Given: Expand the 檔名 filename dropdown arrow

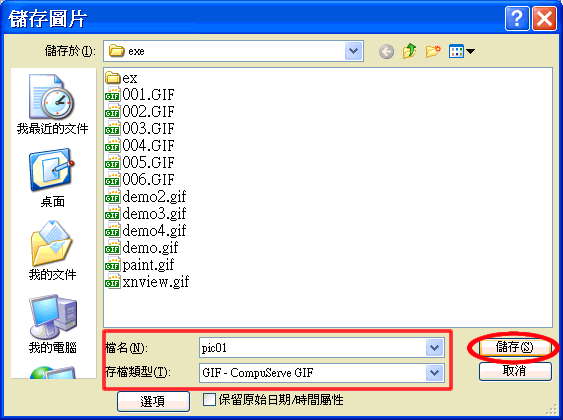Looking at the screenshot, I should 434,347.
